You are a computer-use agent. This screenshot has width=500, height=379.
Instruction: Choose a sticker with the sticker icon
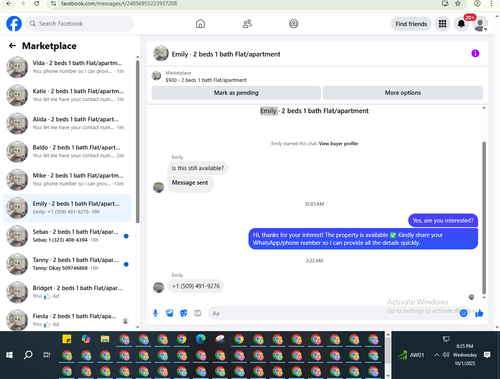(x=184, y=313)
